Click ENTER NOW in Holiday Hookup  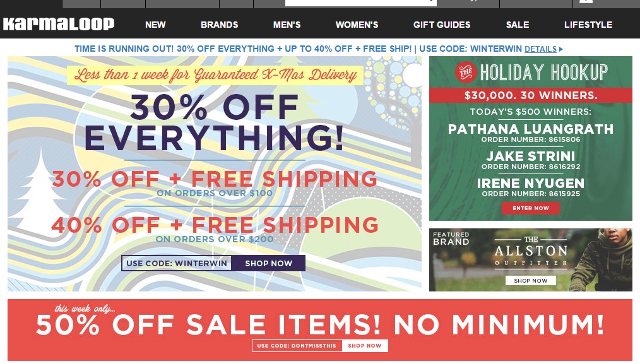[x=531, y=208]
